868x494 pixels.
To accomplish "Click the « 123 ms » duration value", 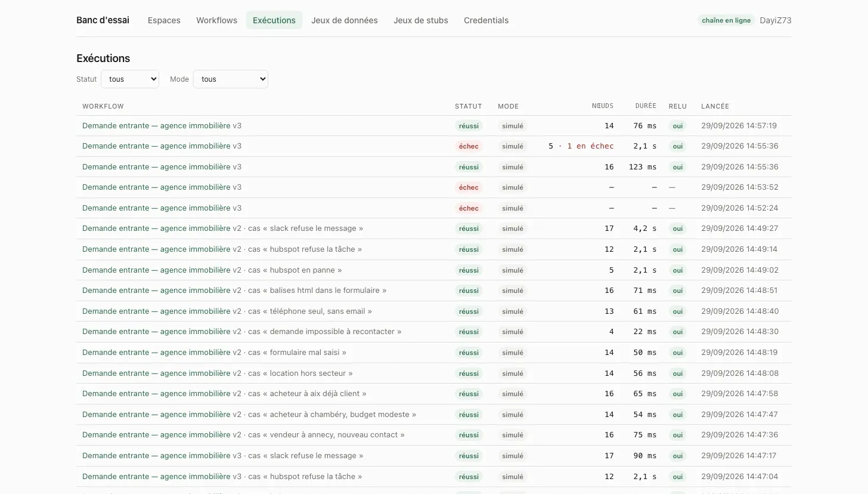I will coord(643,167).
